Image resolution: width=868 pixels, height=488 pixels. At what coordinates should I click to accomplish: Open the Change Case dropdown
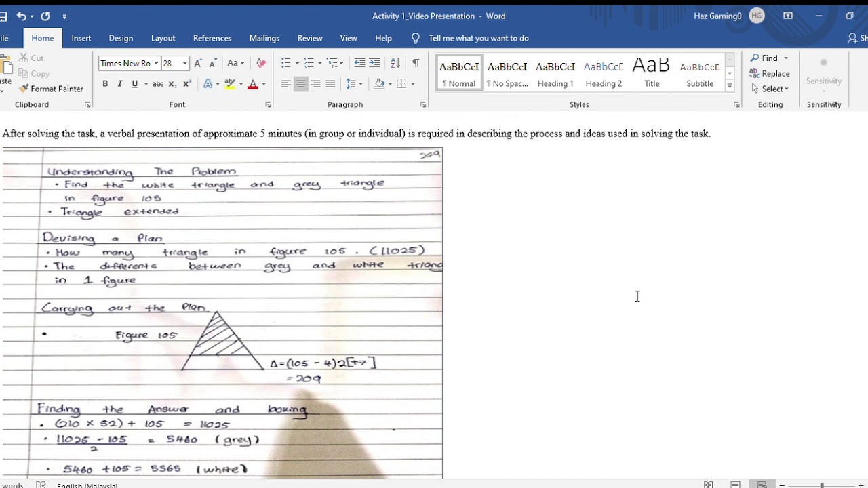pyautogui.click(x=235, y=63)
